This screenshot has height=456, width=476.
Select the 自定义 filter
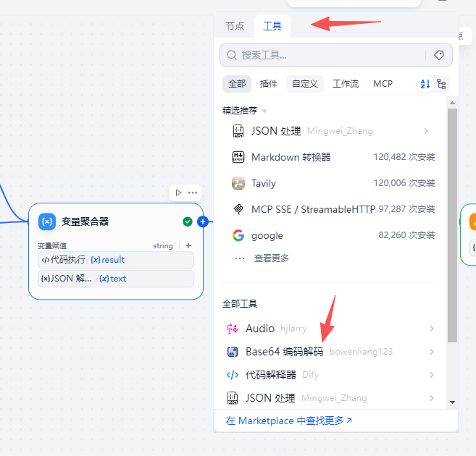305,84
